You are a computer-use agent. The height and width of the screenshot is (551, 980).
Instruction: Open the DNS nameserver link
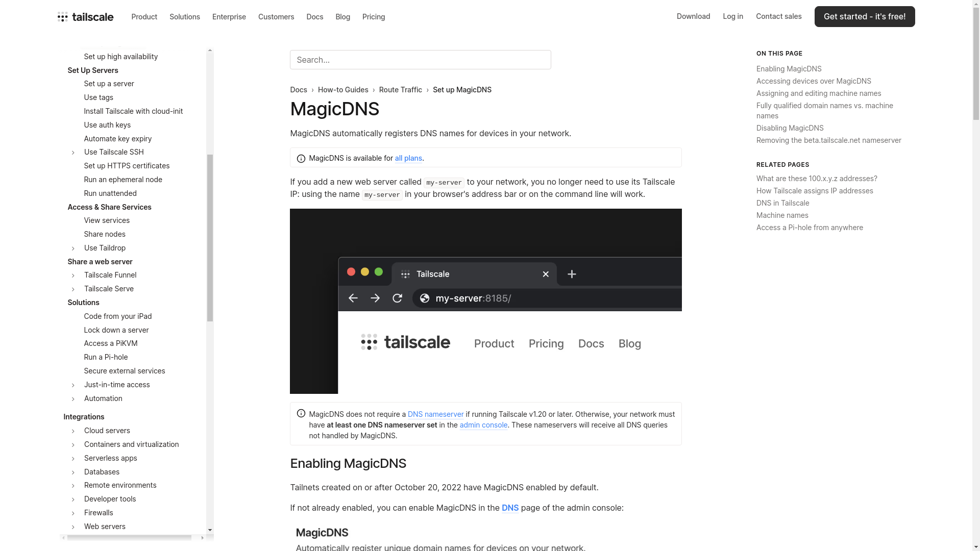(x=436, y=414)
